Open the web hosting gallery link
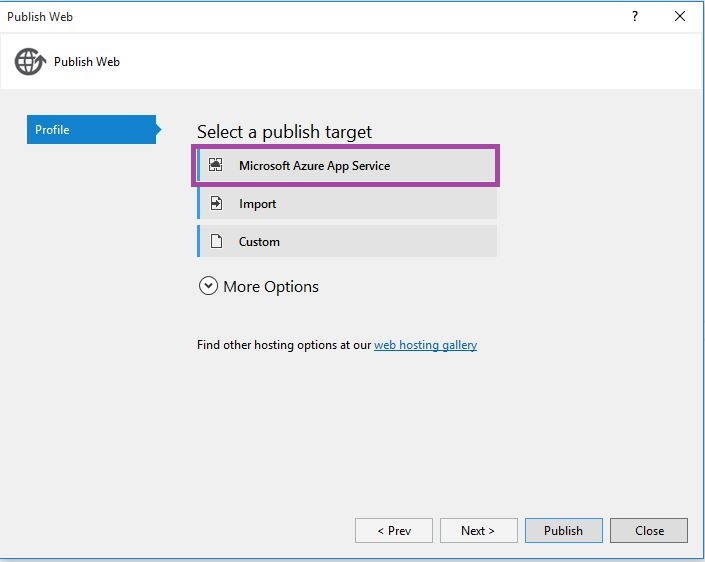Screen dimensions: 705x562 coord(425,345)
